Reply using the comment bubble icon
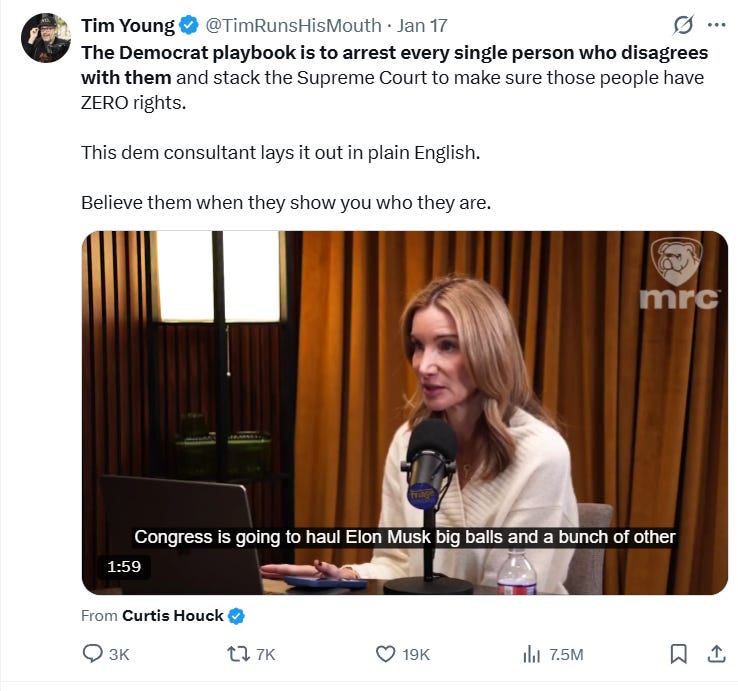This screenshot has height=691, width=738. 92,654
